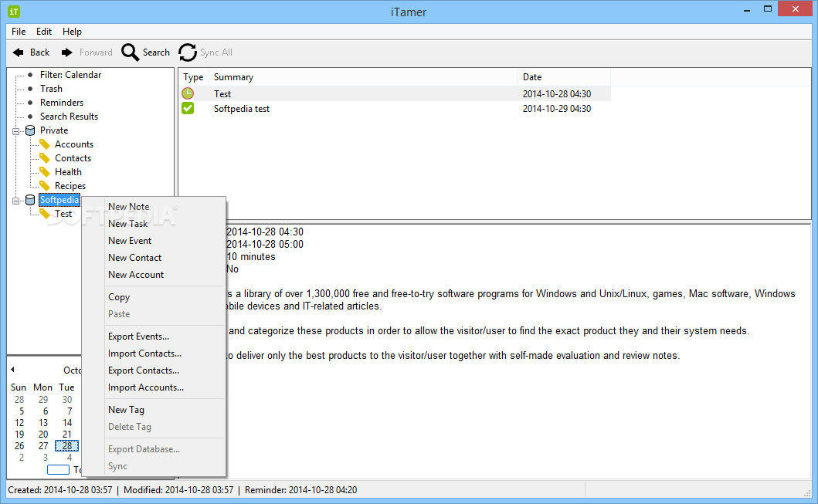The height and width of the screenshot is (504, 818).
Task: Click the yellow tag icon beside Recipes
Action: pos(45,185)
